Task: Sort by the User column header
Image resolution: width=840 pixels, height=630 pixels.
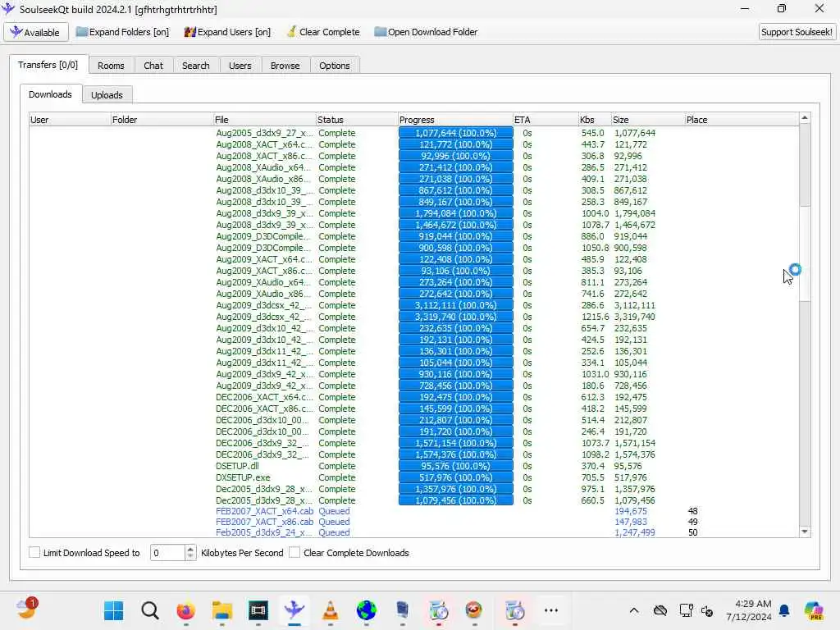Action: tap(70, 120)
